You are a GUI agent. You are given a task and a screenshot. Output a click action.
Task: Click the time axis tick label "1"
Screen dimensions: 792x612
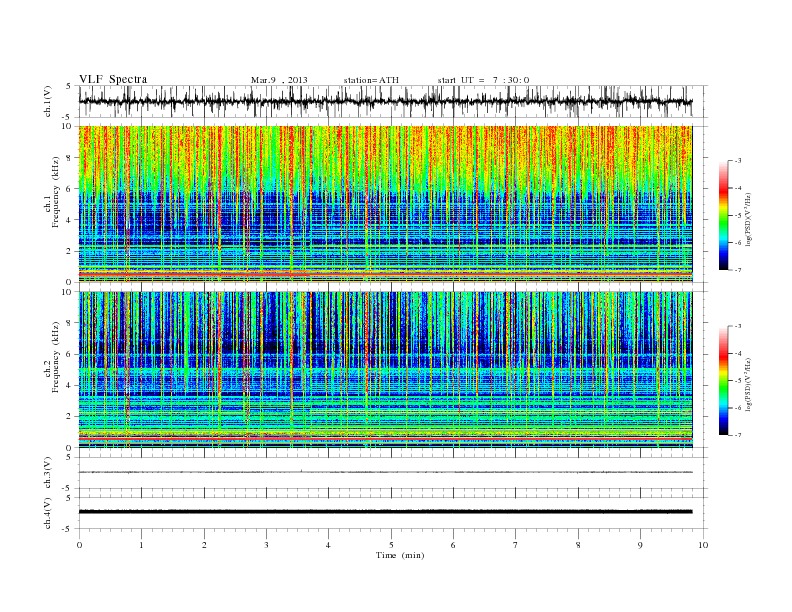pos(142,545)
